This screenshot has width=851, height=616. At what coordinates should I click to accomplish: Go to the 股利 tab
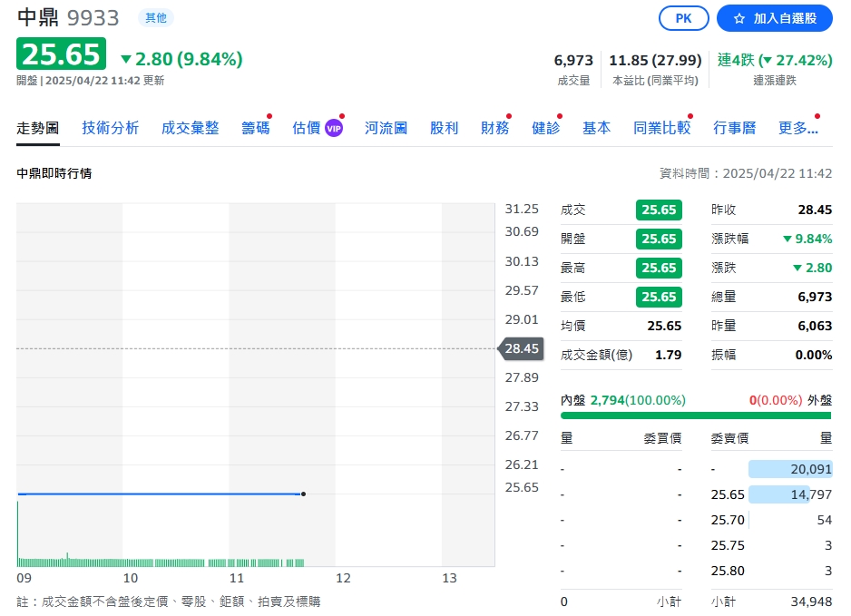tap(444, 128)
